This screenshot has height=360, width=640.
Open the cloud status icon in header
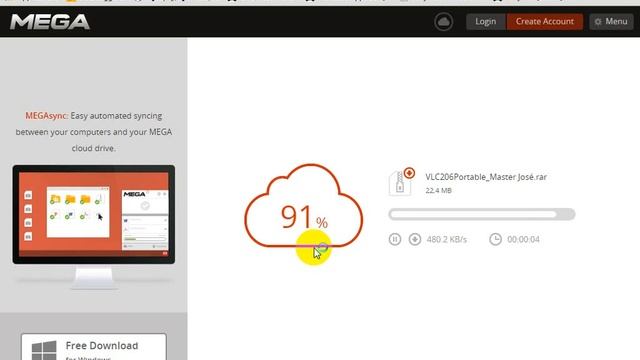[x=443, y=22]
